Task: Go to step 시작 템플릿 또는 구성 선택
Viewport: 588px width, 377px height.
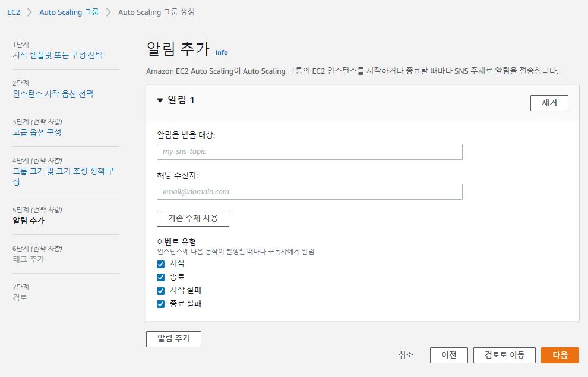Action: click(x=58, y=55)
